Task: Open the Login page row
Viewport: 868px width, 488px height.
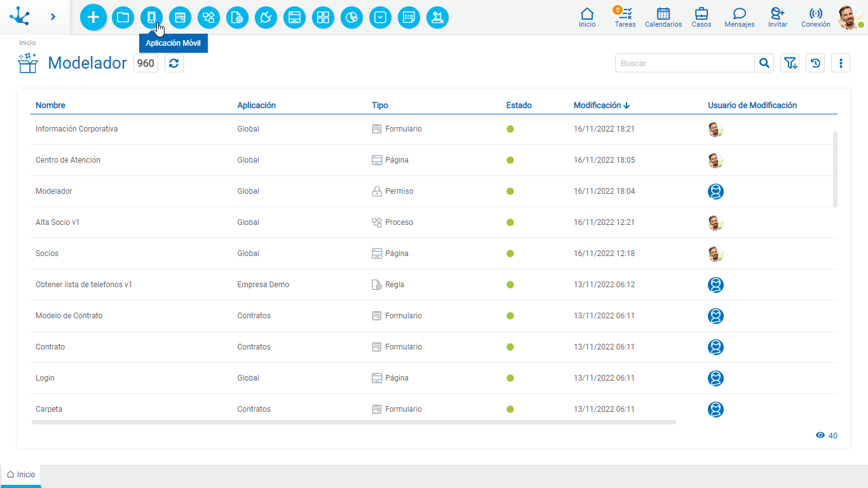Action: [x=434, y=378]
